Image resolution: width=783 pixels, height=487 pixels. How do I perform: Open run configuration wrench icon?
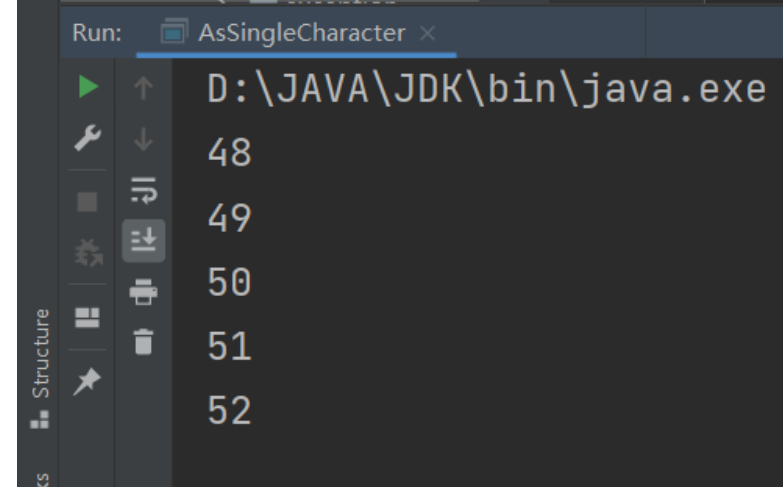tap(89, 141)
